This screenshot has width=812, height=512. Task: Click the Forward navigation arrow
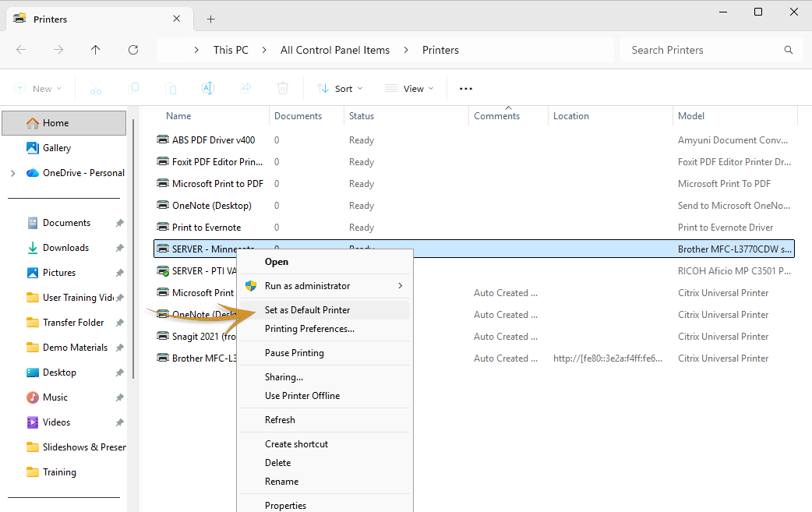tap(58, 50)
